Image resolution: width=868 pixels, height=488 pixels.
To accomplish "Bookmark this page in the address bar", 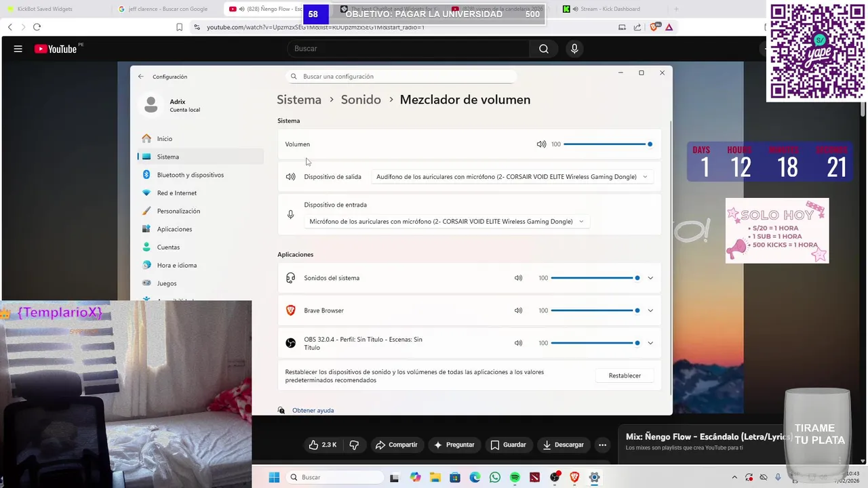I will coord(179,27).
